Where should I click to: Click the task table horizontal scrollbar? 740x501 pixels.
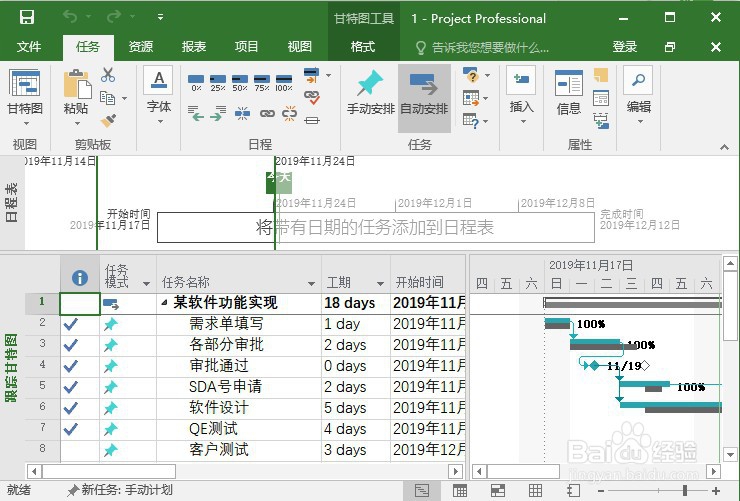[109, 471]
